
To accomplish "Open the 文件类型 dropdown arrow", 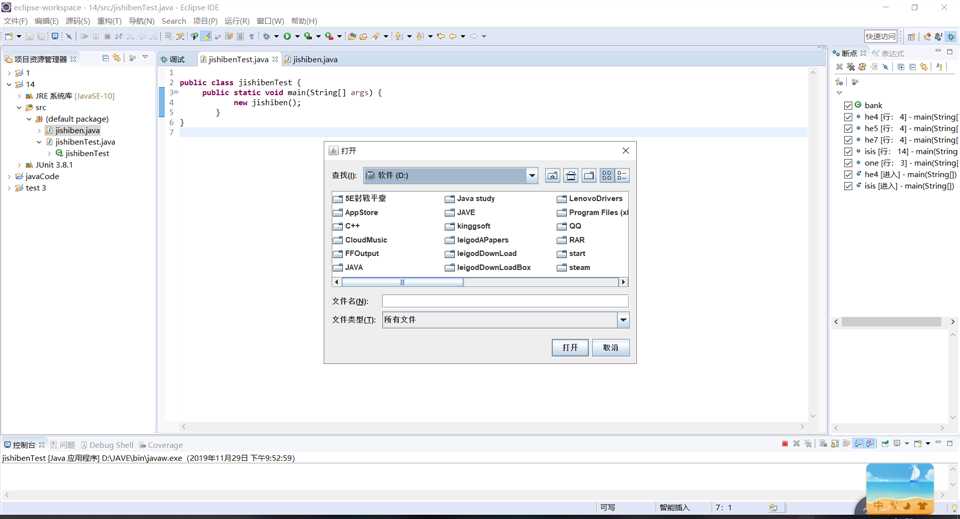I will tap(623, 319).
